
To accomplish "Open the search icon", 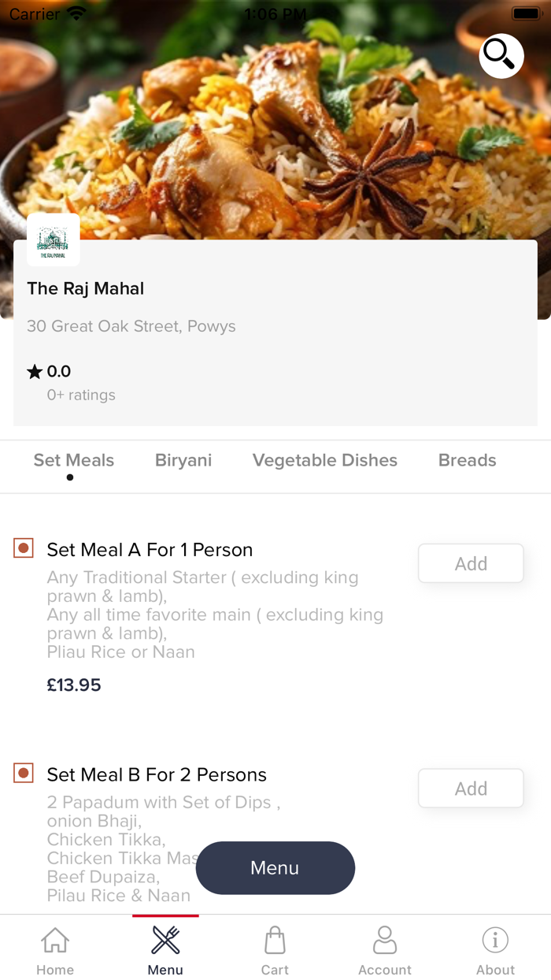I will pos(501,56).
